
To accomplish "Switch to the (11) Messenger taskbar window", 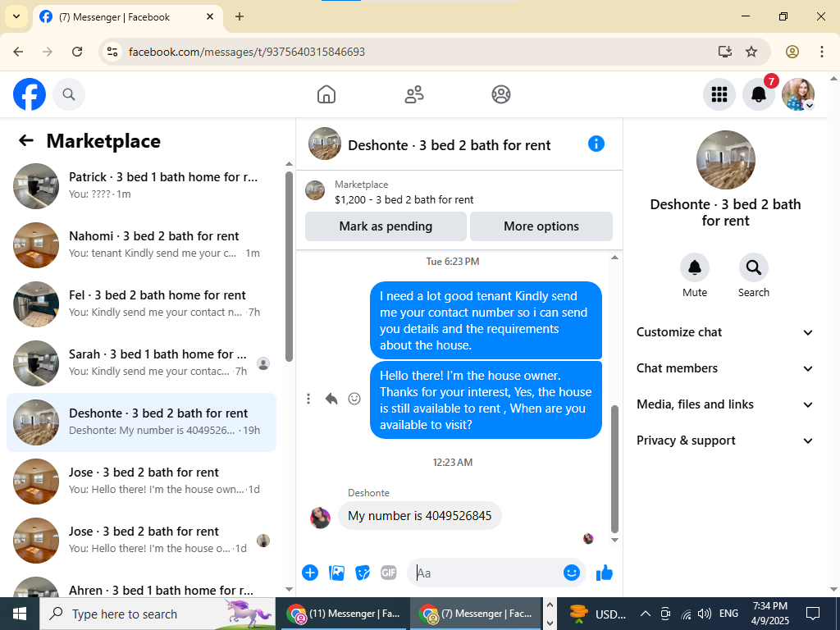I will [x=344, y=614].
